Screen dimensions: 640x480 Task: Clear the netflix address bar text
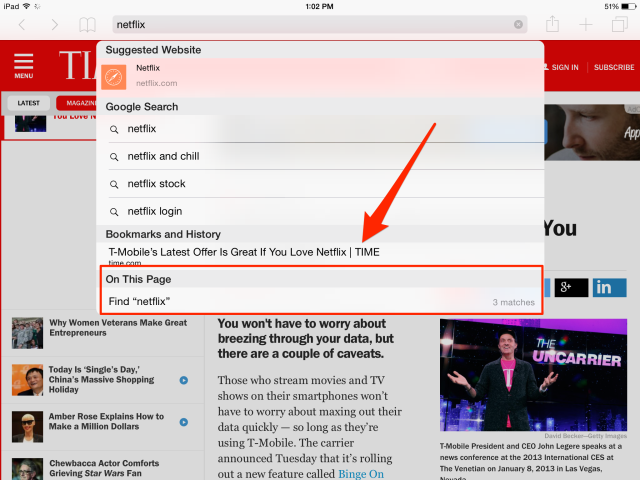coord(518,24)
